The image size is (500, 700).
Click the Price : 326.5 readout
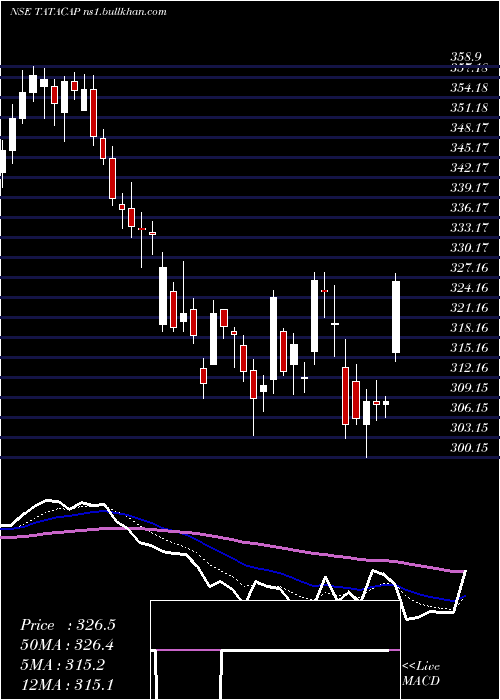(x=68, y=625)
